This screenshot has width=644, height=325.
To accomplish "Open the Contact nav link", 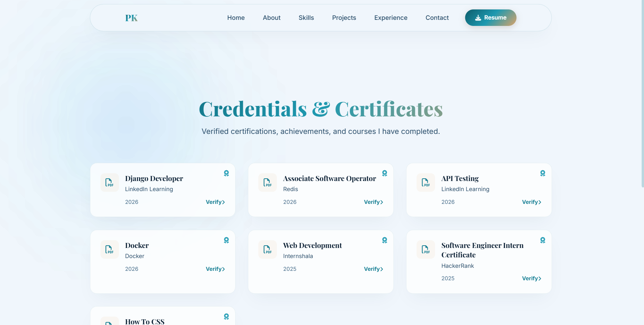I will coord(437,18).
